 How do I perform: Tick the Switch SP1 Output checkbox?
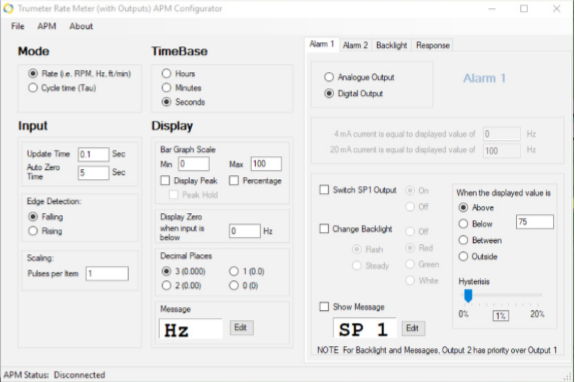pos(324,190)
